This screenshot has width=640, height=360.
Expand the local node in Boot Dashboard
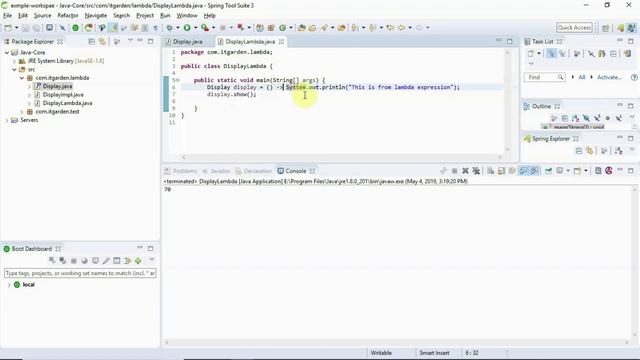9,284
